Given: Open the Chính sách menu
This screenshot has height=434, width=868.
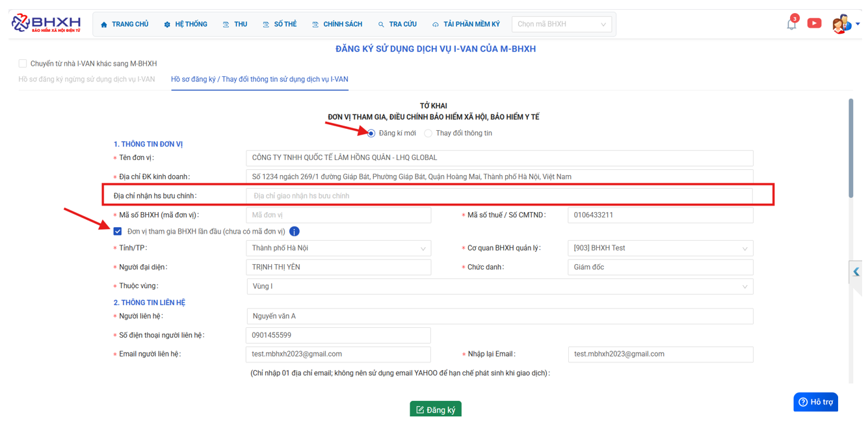Looking at the screenshot, I should 337,25.
